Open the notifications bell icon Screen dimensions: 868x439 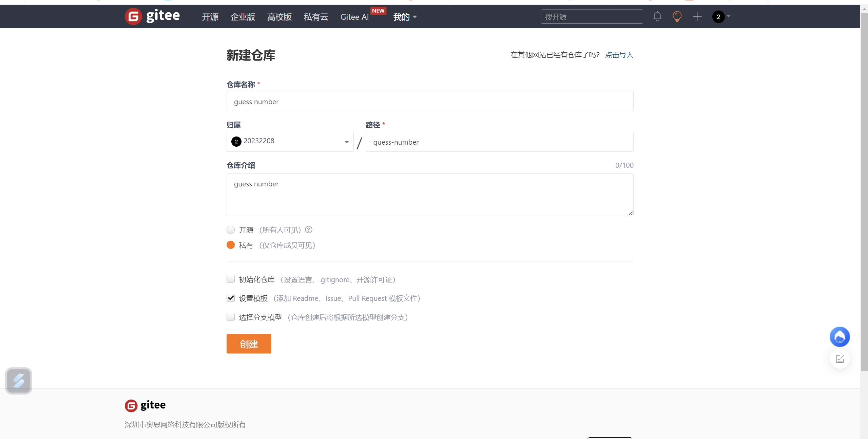[x=657, y=16]
